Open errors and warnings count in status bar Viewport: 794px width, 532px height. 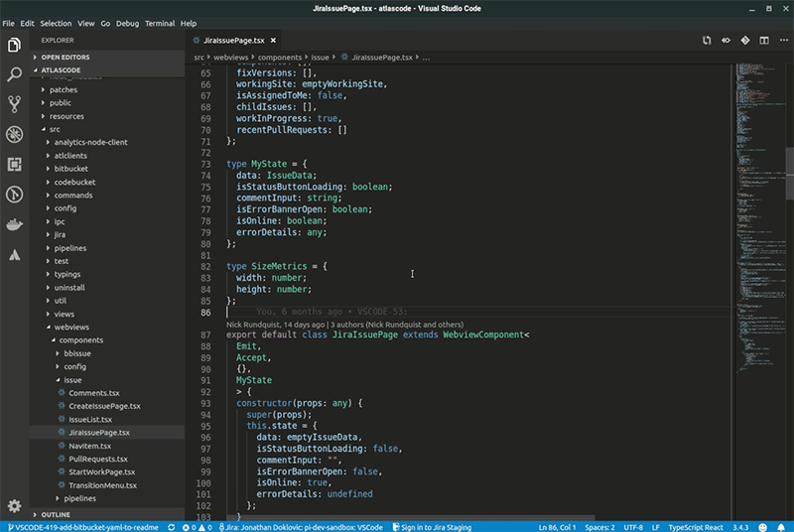click(x=197, y=527)
